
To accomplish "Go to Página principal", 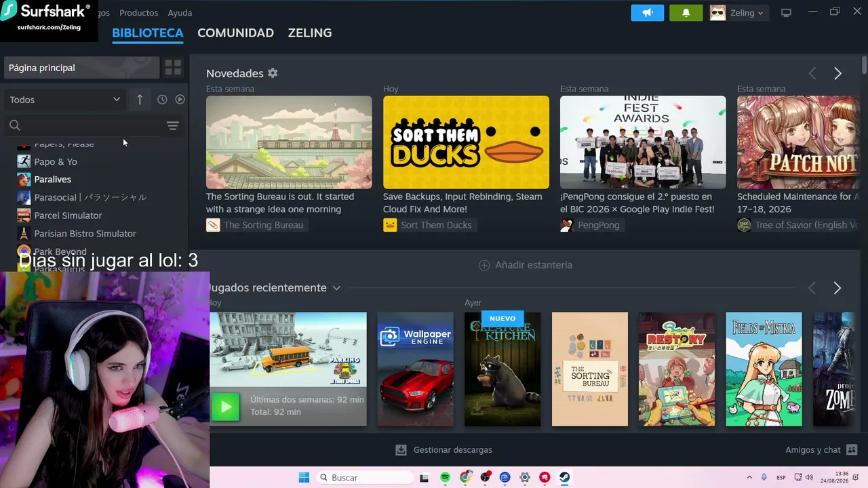I will coord(81,68).
